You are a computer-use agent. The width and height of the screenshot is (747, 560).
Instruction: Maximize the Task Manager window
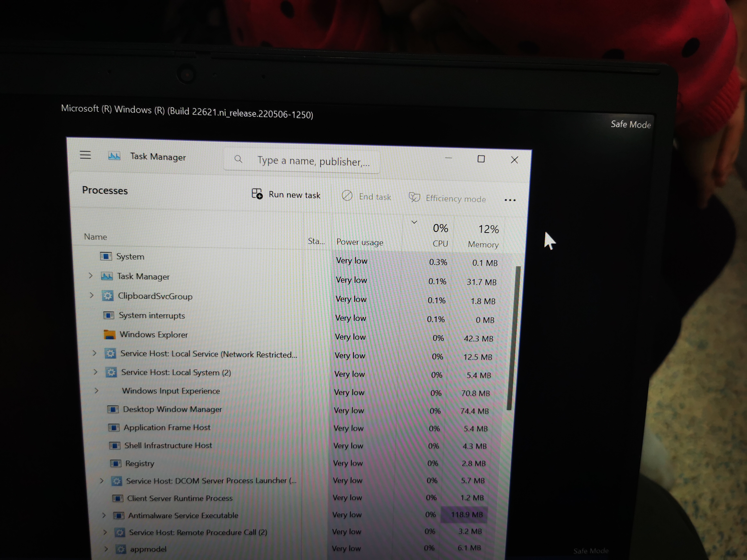(481, 159)
